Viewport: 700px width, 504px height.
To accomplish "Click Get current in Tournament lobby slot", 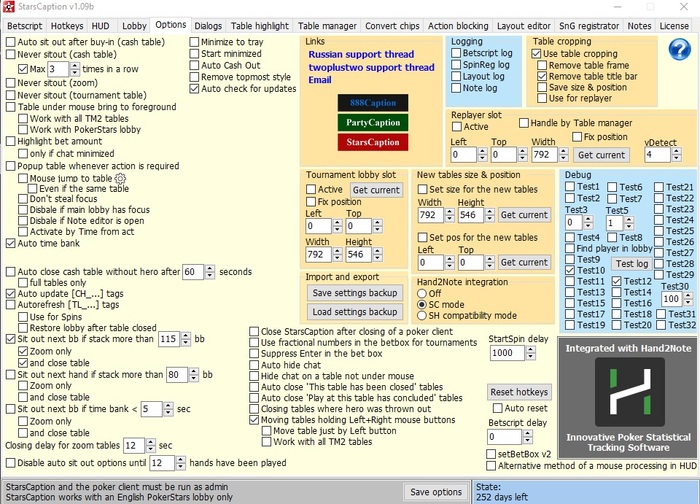I will (376, 190).
